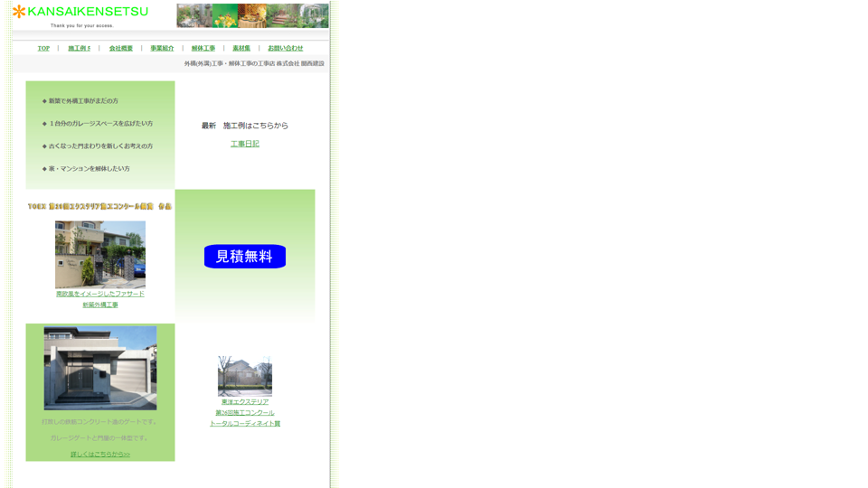
Task: Click the small award house thumbnail
Action: coord(245,376)
